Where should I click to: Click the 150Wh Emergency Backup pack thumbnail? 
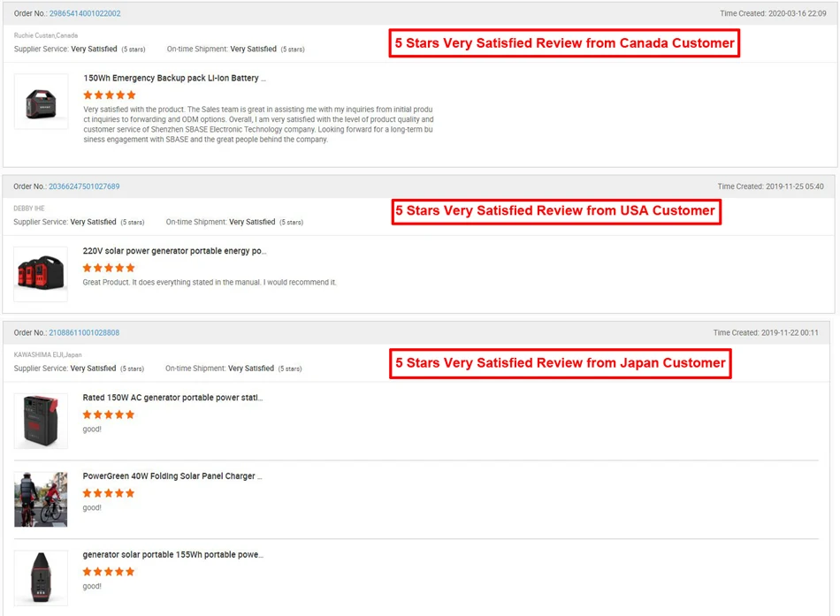[x=42, y=102]
